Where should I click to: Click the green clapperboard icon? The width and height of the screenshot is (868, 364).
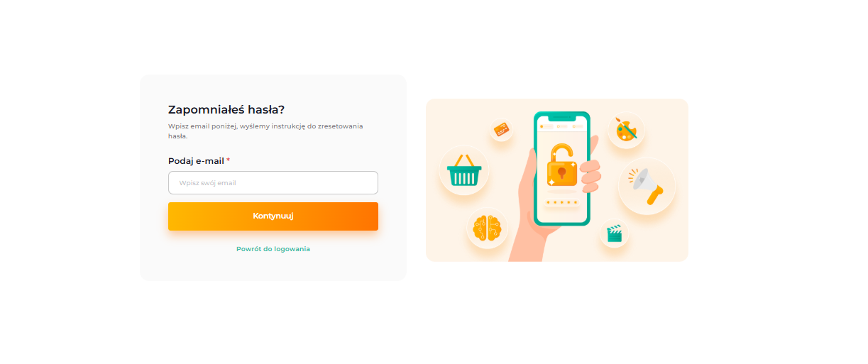(615, 233)
